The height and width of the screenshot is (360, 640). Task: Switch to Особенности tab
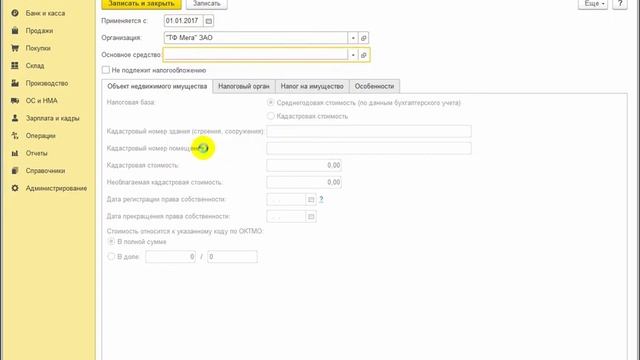(374, 87)
